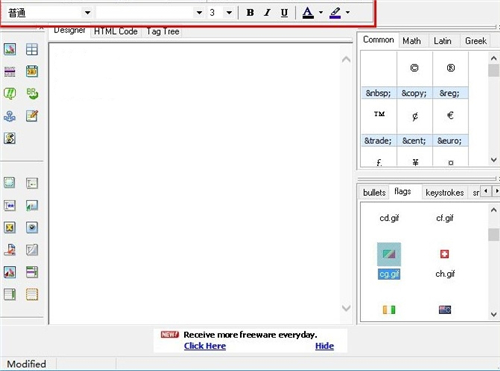500x371 pixels.
Task: Insert a horizontal rule line
Action: (x=10, y=71)
